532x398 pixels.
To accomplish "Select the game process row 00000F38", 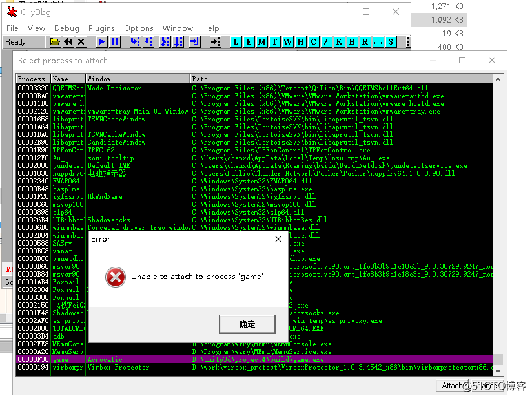I will (x=254, y=359).
